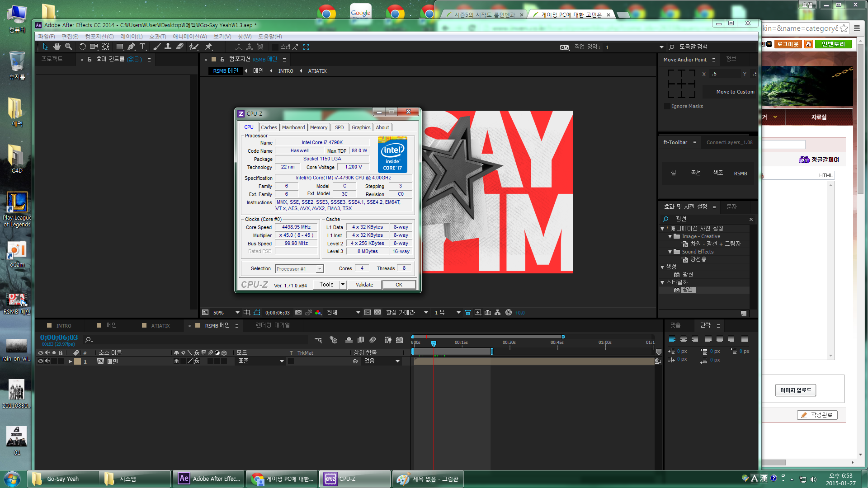Select the Eraser tool
Viewport: 868px width, 488px height.
coord(179,47)
